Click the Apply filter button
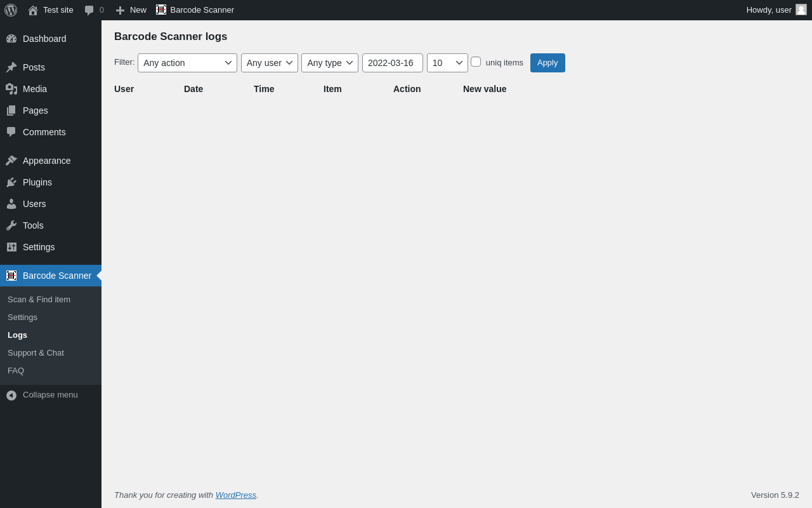812x508 pixels. 547,63
